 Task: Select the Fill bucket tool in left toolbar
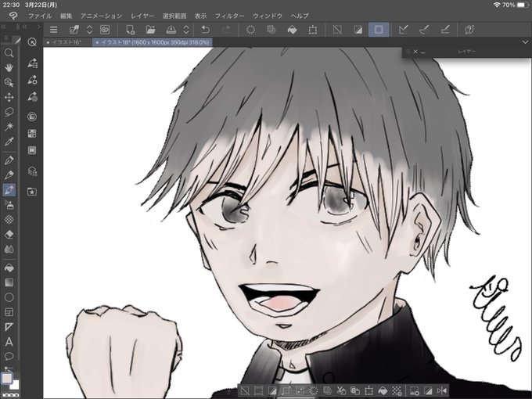[x=9, y=268]
